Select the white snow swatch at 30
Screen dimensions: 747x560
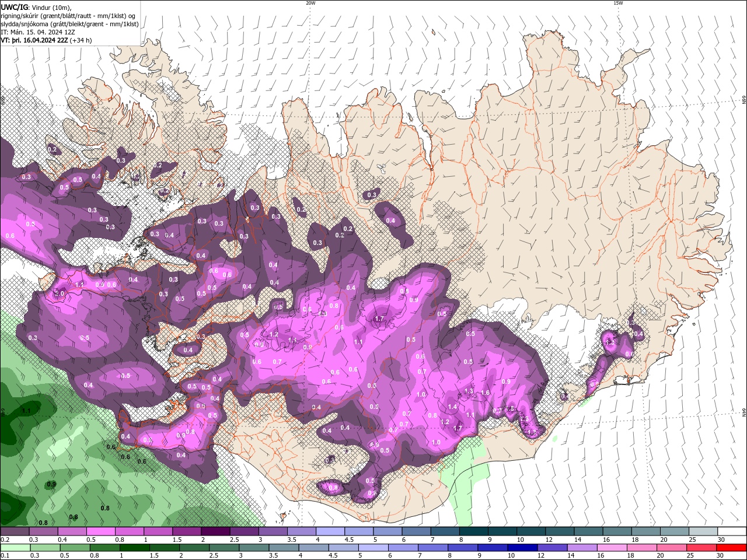(731, 531)
